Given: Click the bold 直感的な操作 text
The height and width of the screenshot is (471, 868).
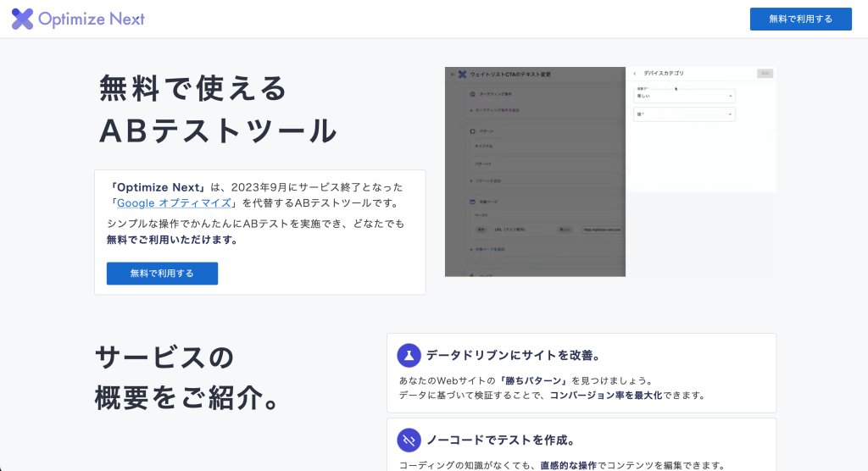Looking at the screenshot, I should click(x=569, y=465).
